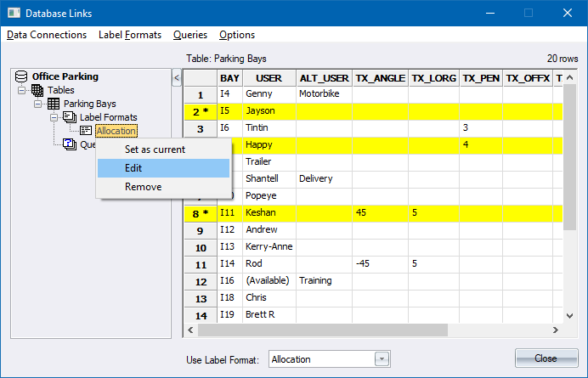Click the Queries node icon
The image size is (588, 378).
click(70, 144)
